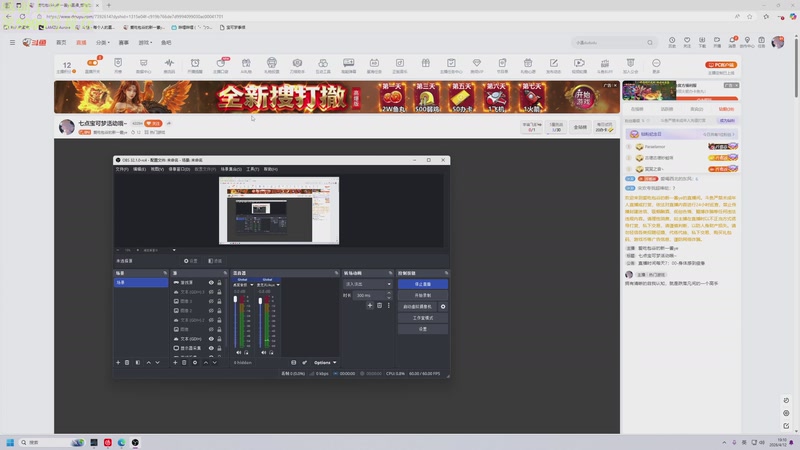Toggle lock of gamepad-icon source row

[x=219, y=283]
